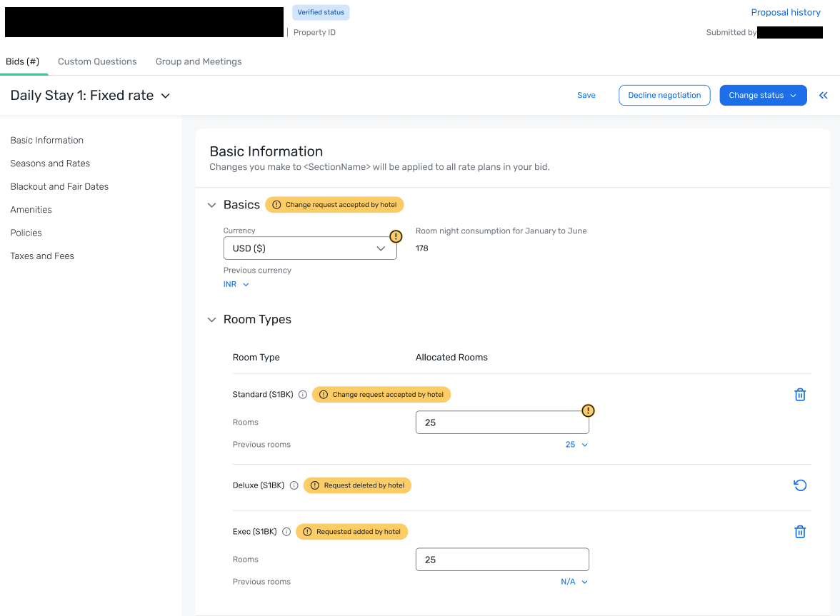The height and width of the screenshot is (616, 840).
Task: Open the Change status dropdown
Action: click(x=762, y=95)
